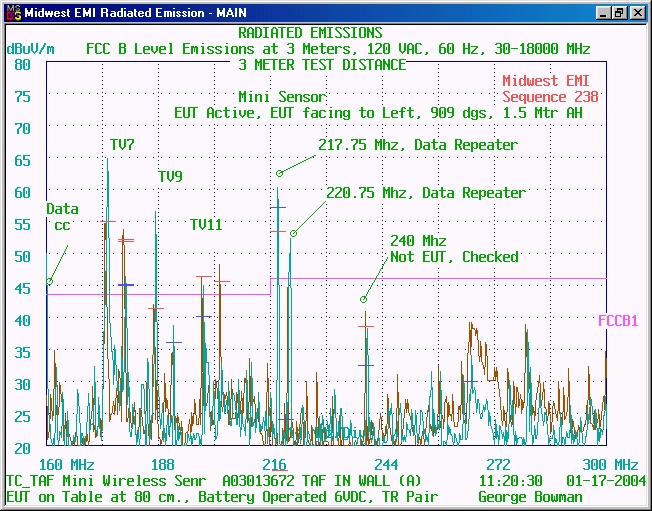Viewport: 652px width, 511px height.
Task: Restore down the MAIN window
Action: [619, 13]
